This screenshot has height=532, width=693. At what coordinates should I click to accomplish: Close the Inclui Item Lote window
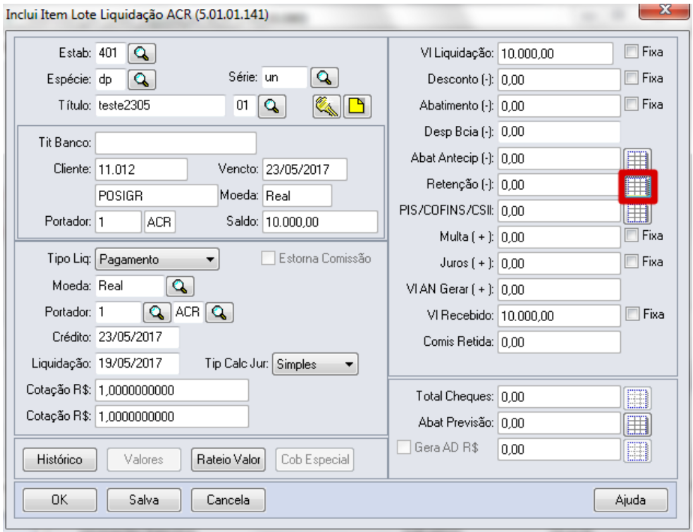tap(663, 10)
